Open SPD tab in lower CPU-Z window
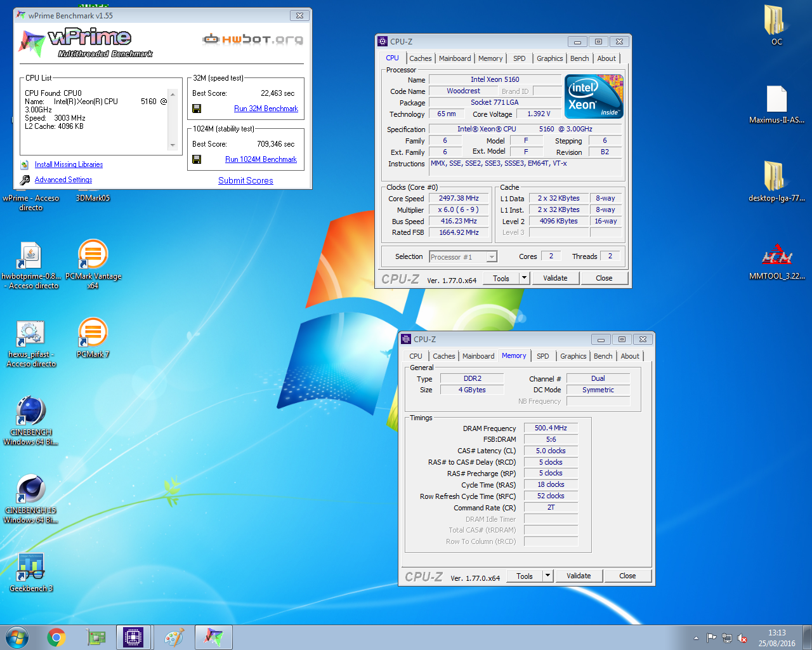 coord(543,356)
